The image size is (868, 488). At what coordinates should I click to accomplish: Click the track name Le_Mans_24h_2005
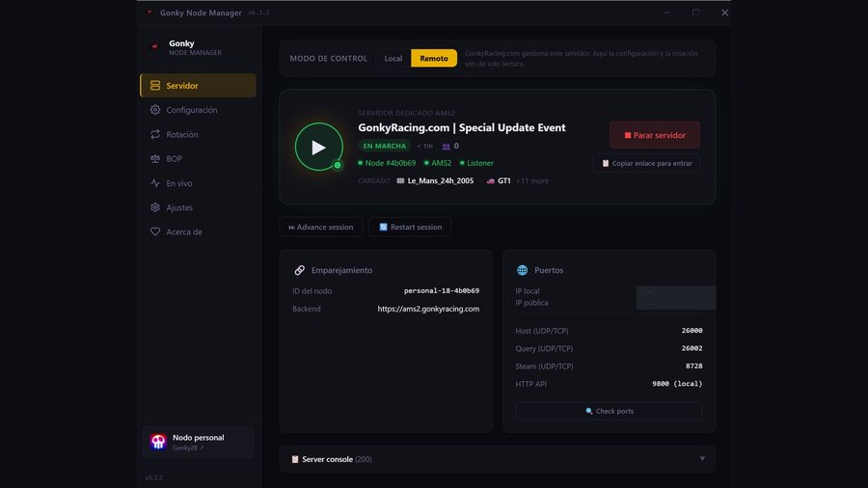[x=441, y=181]
